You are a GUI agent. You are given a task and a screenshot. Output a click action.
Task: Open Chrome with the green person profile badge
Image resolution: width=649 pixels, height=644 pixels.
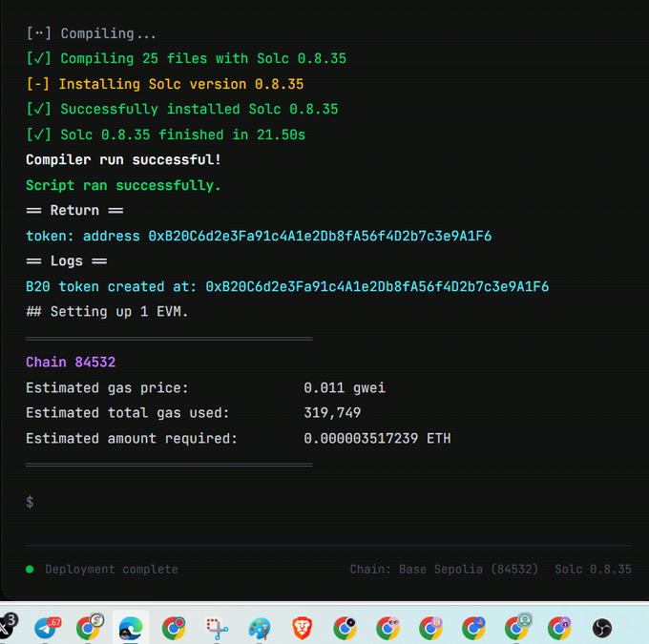coord(517,627)
